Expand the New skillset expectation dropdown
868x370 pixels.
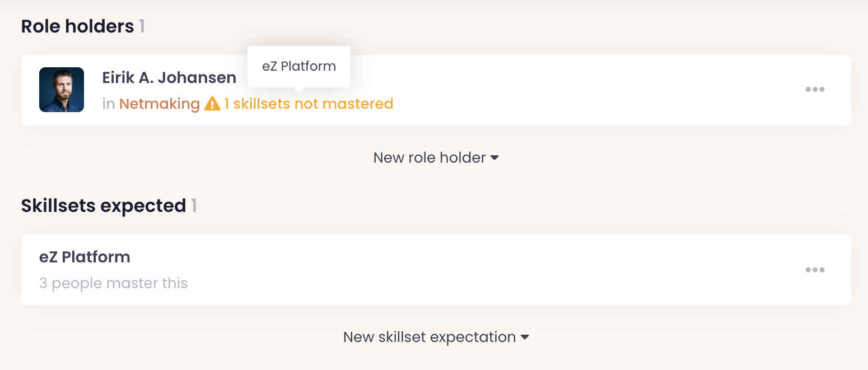[x=430, y=337]
